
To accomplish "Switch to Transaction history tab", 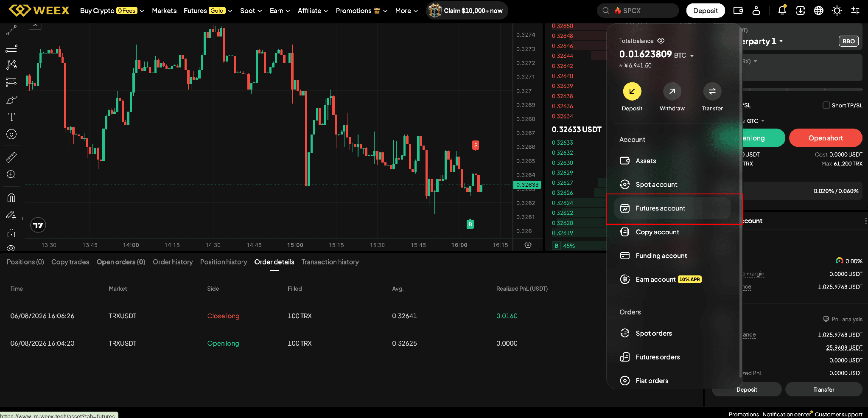I will pyautogui.click(x=330, y=262).
